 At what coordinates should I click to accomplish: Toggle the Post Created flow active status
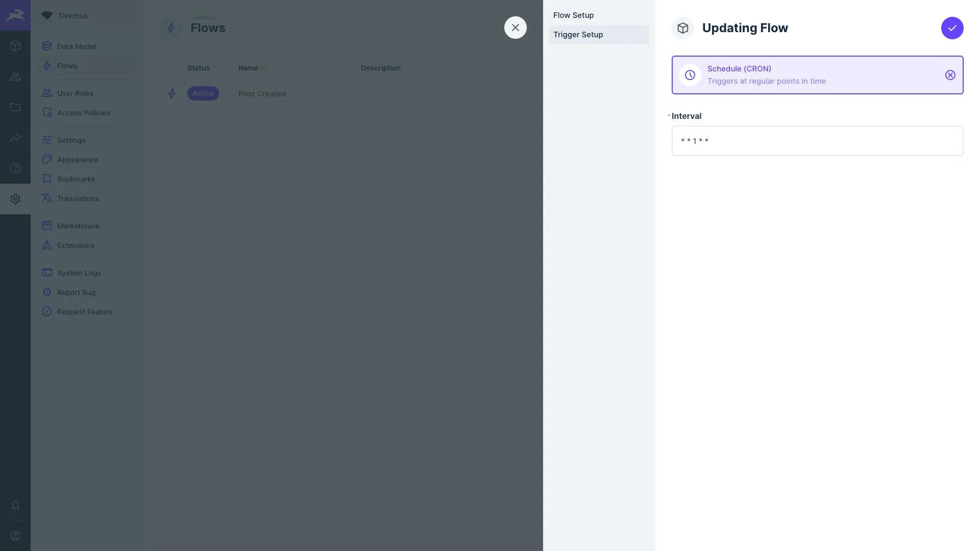203,93
